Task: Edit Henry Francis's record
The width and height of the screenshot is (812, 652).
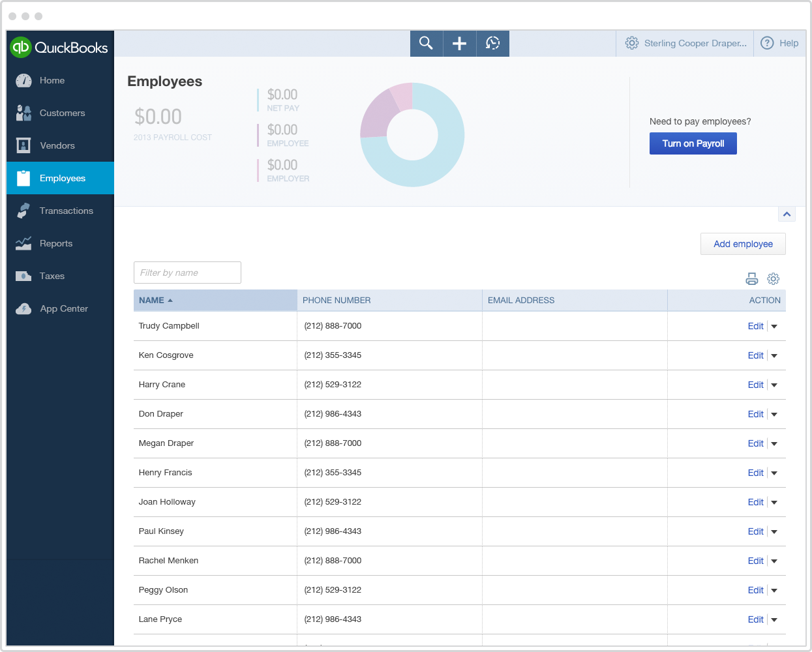Action: (755, 473)
